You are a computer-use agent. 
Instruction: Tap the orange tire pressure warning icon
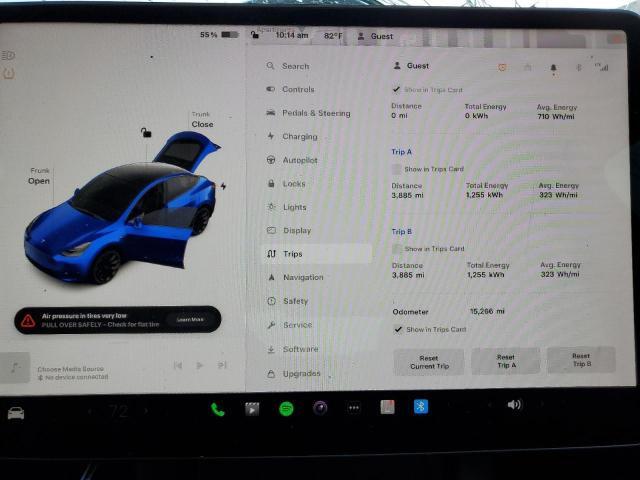point(9,74)
